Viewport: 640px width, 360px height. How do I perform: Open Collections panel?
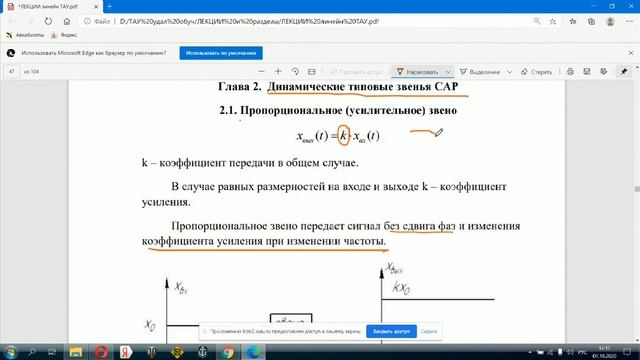pos(591,21)
